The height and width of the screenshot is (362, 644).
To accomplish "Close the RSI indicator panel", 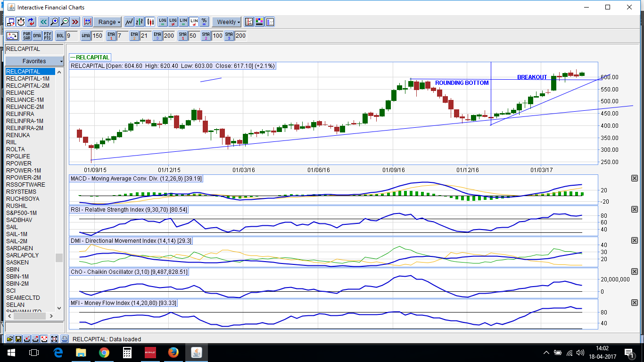I will [634, 209].
